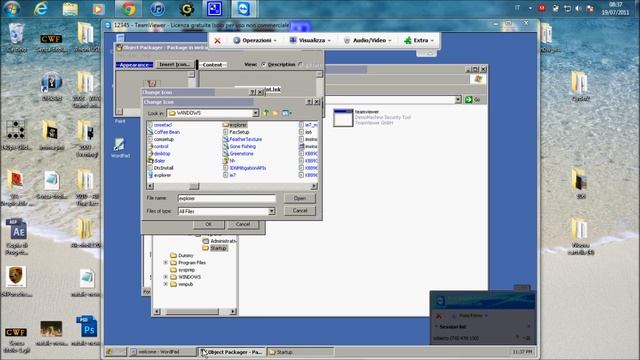Click the help question mark in front Change Icon dialog
640x360 pixels.
tap(309, 102)
